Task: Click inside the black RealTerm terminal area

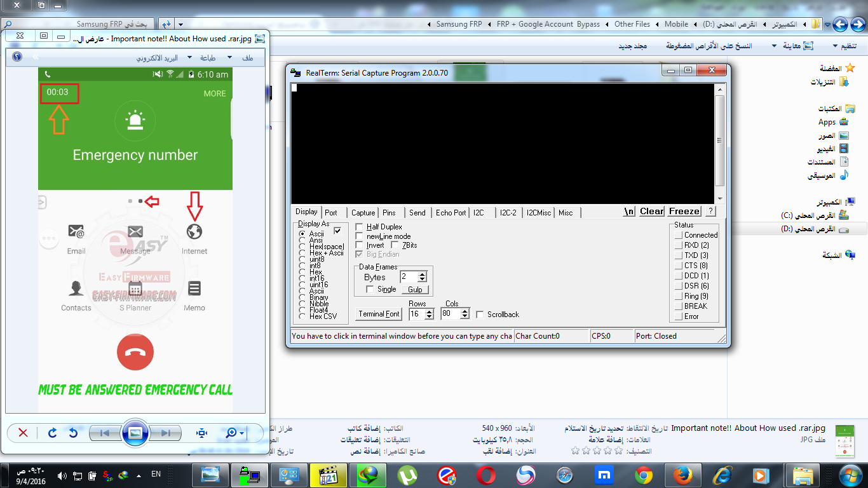Action: pyautogui.click(x=503, y=144)
